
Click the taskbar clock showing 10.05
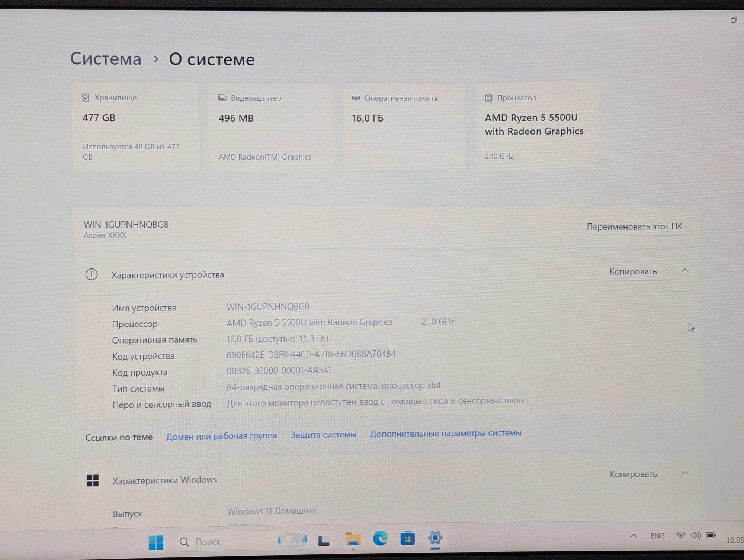pos(735,540)
